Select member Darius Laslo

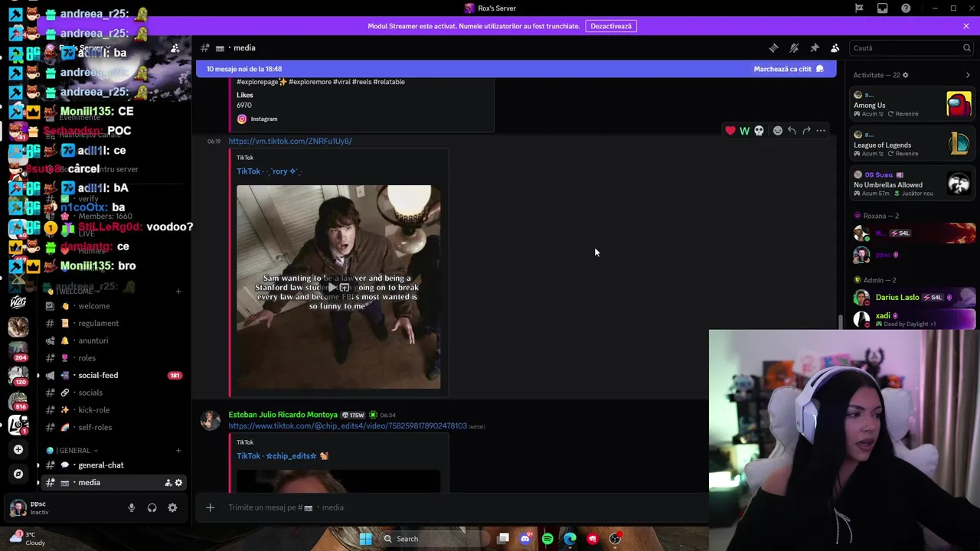click(914, 298)
